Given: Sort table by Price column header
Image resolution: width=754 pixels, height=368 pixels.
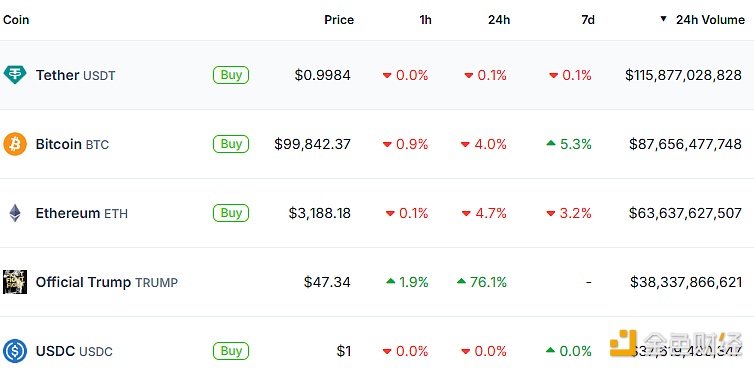Looking at the screenshot, I should [x=339, y=20].
